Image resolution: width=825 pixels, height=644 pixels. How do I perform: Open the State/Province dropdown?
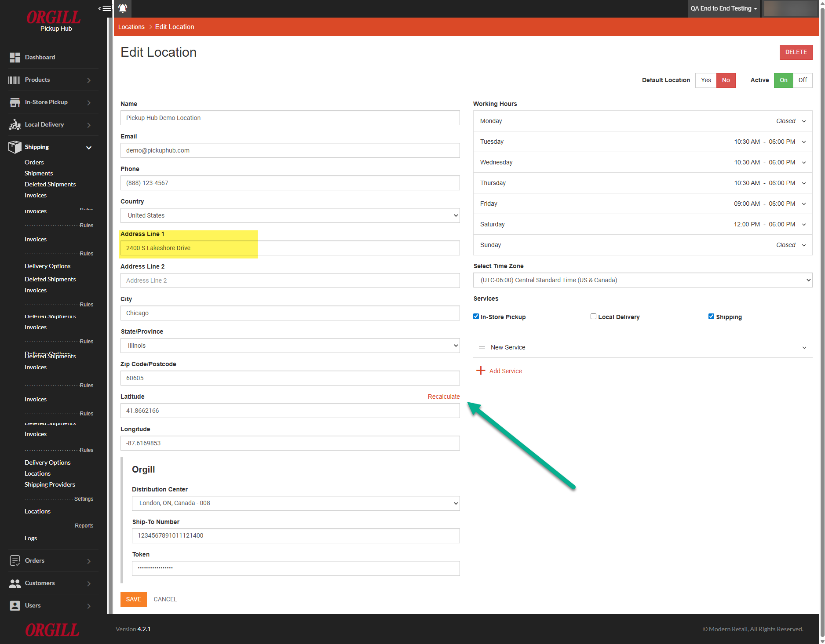point(290,346)
